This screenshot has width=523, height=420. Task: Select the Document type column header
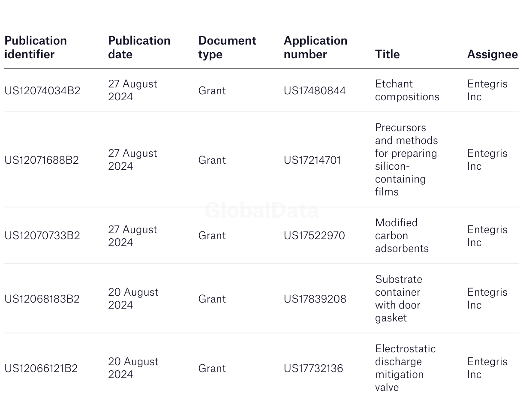coord(227,48)
